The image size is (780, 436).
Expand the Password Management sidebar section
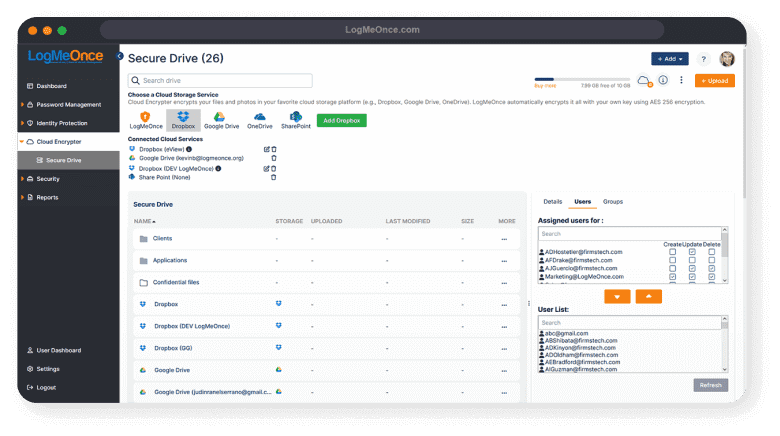coord(68,104)
